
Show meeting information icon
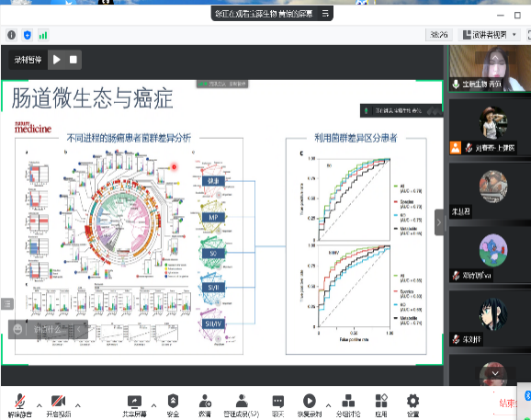click(12, 35)
